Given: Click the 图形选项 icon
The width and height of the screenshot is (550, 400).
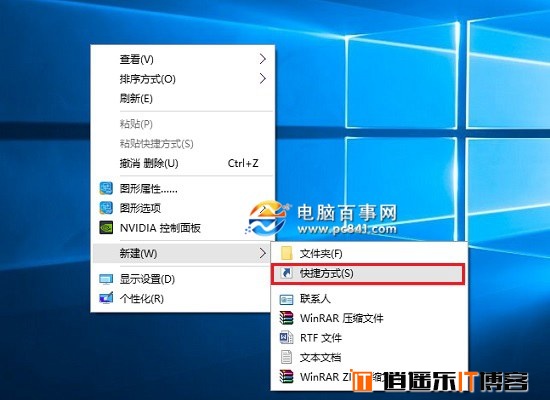Looking at the screenshot, I should (106, 208).
